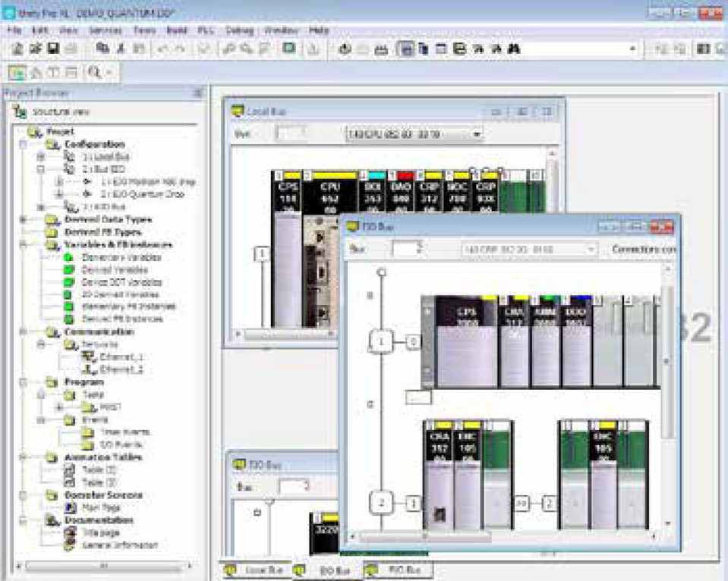Open the module dropdown in Local Bus window
Viewport: 728px width, 581px height.
tap(477, 134)
